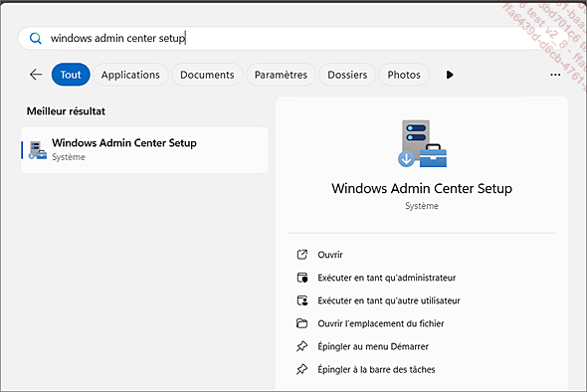Viewport: 587px width, 392px height.
Task: Click the run-as-other-user icon
Action: 302,300
